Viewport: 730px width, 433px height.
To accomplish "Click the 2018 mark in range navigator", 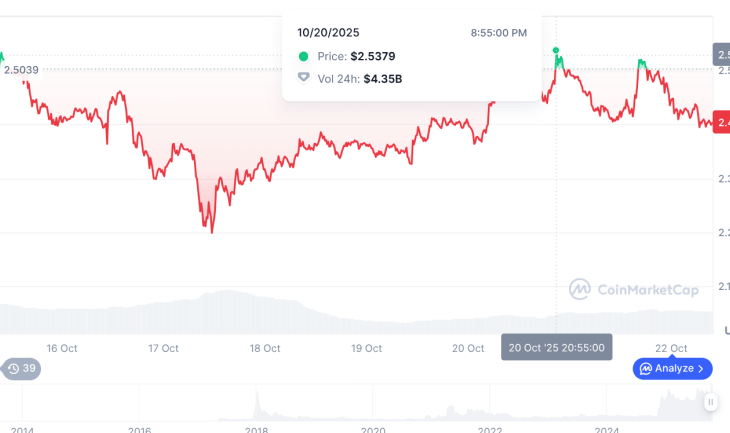I will pos(257,429).
